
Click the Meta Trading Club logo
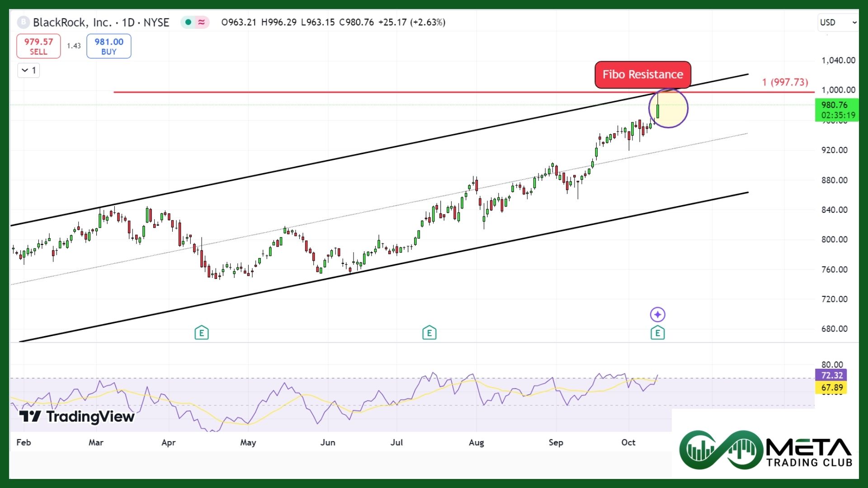tap(765, 450)
